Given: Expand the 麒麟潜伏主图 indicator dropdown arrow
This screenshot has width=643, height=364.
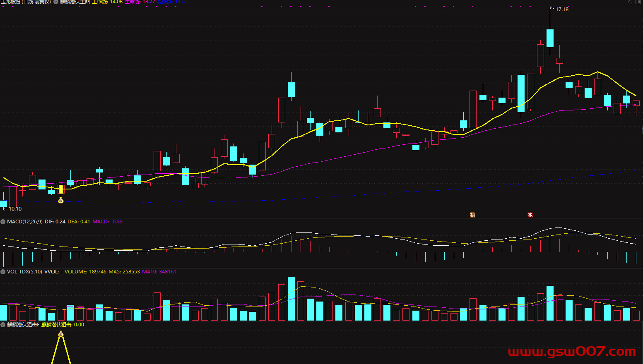Looking at the screenshot, I should pyautogui.click(x=56, y=2).
